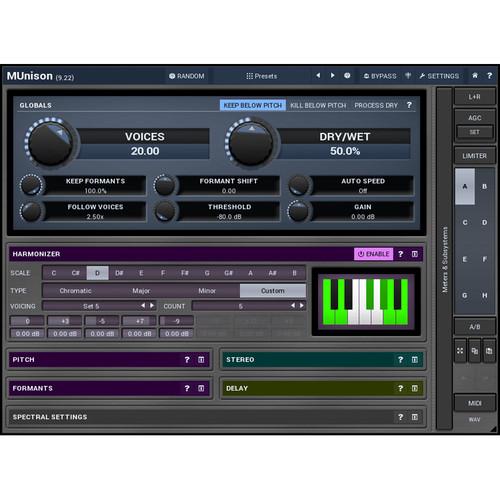
Task: Click the paste preset icon below A/B
Action: tap(489, 351)
